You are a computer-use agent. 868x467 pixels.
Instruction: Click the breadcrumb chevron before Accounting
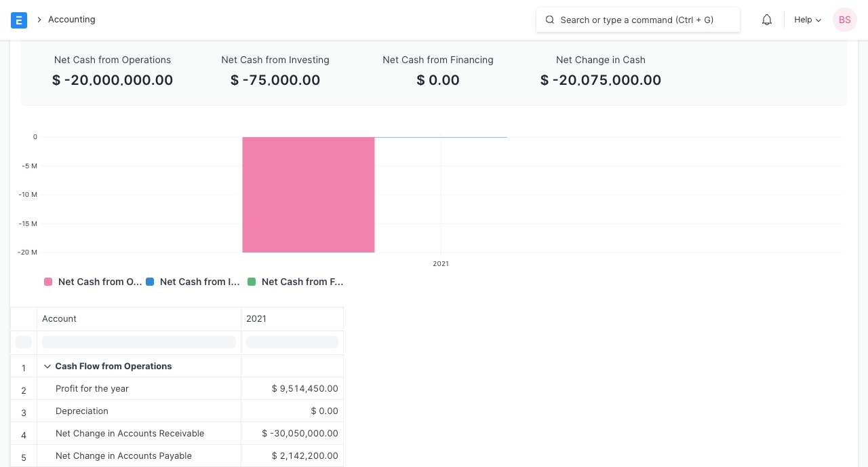39,20
